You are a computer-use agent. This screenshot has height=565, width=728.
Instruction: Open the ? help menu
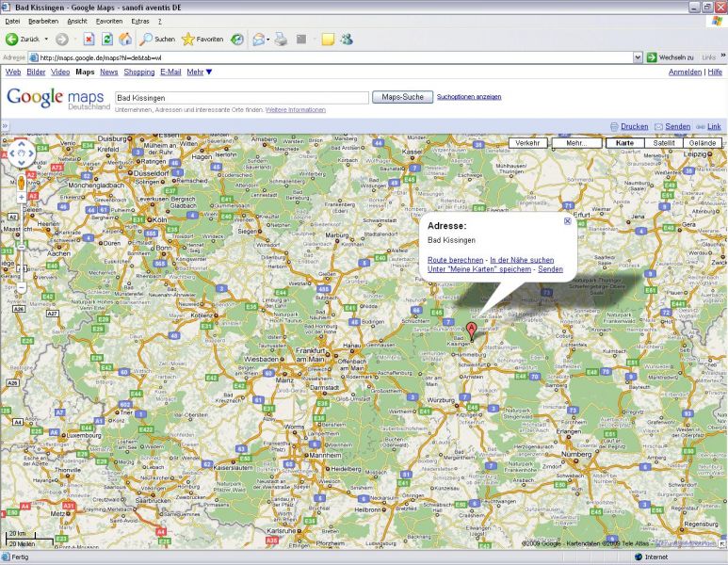[x=160, y=22]
